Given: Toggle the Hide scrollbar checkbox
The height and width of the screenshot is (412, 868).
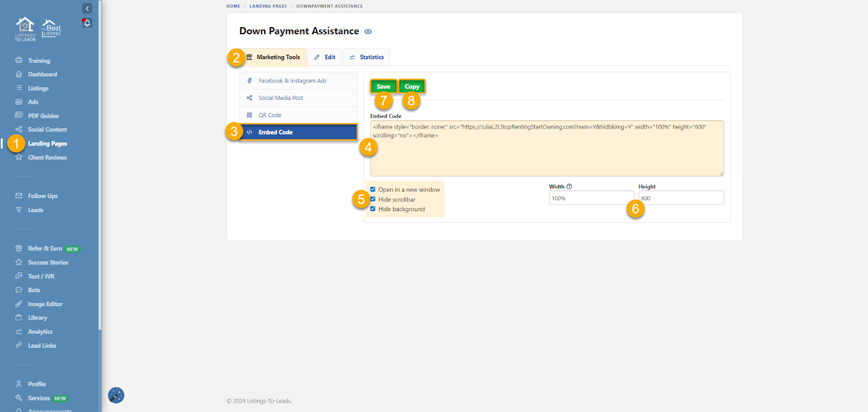Looking at the screenshot, I should (x=373, y=199).
